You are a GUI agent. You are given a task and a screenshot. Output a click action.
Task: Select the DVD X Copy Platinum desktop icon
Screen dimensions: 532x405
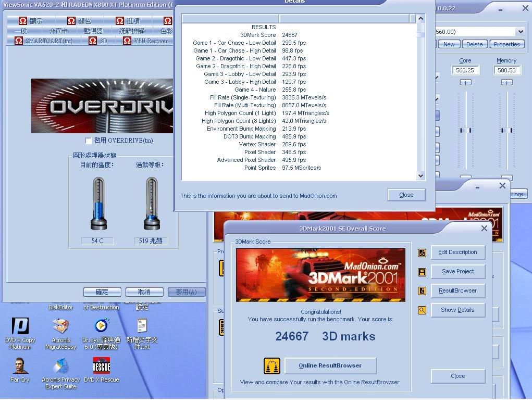(x=20, y=333)
